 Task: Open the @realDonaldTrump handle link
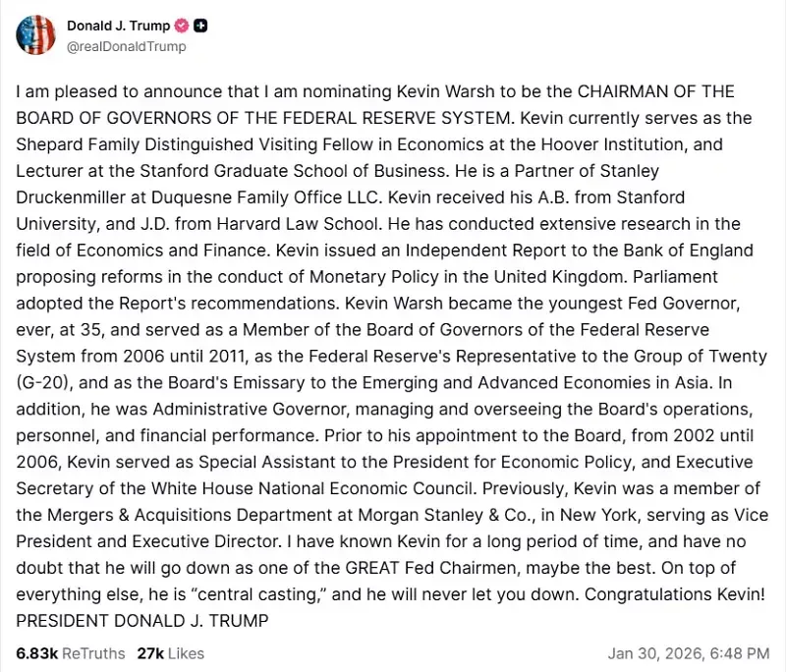coord(126,46)
